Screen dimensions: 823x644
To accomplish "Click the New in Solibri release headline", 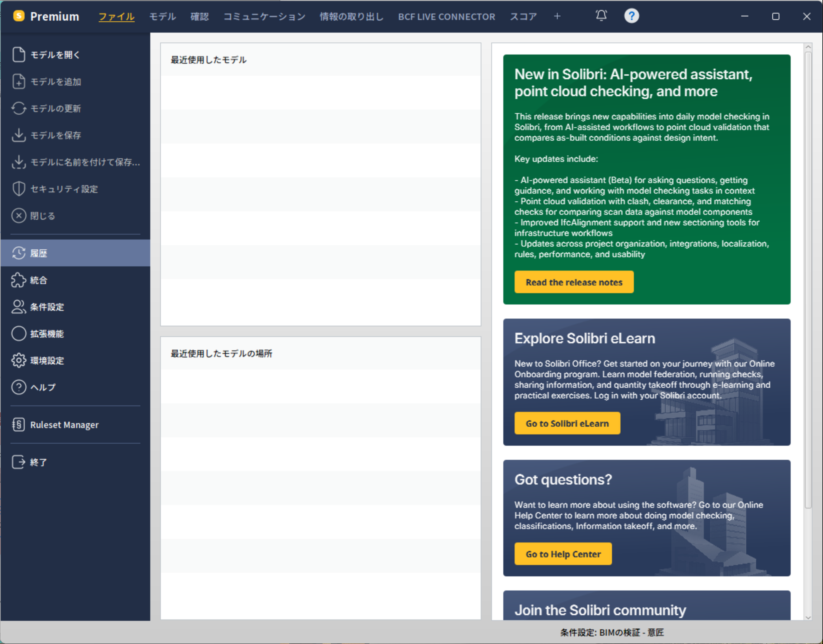I will coord(633,82).
